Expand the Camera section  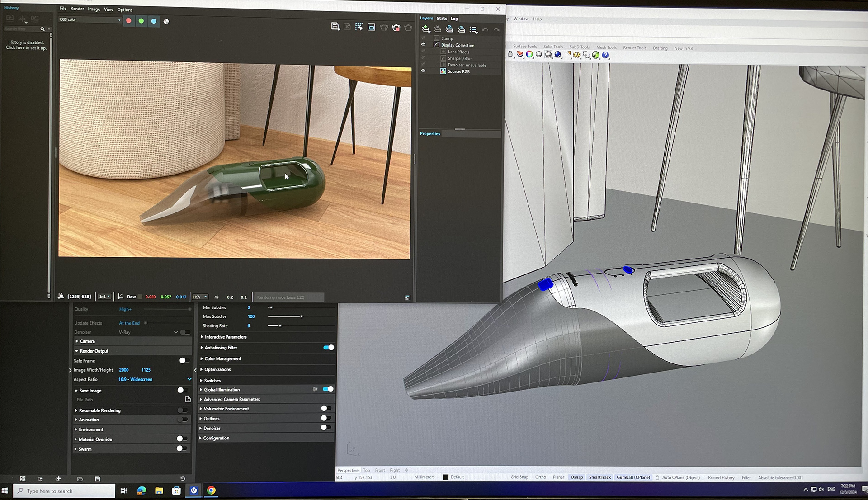(x=87, y=341)
